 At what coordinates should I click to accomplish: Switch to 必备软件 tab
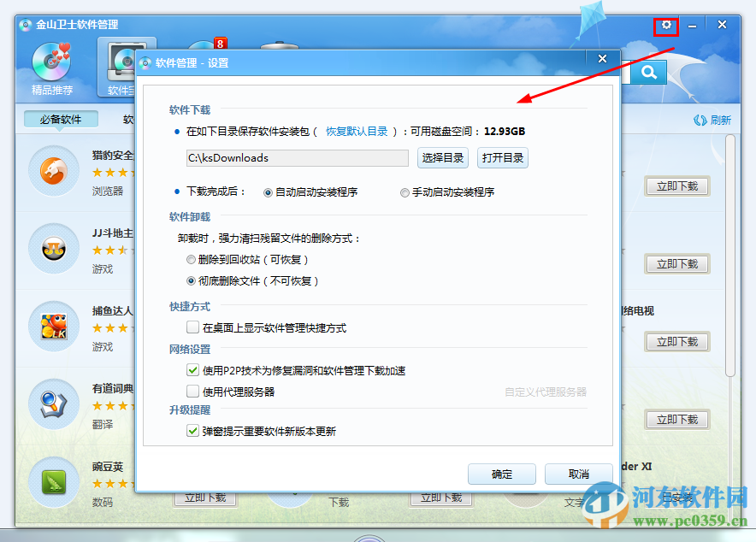(61, 120)
